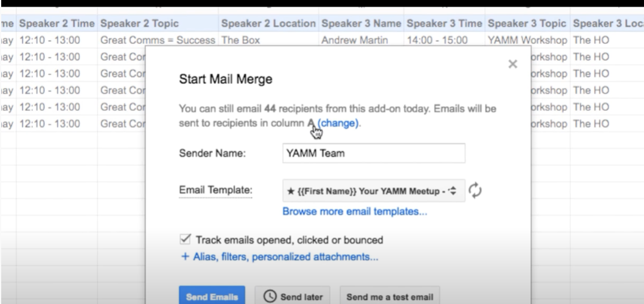The image size is (644, 304).
Task: Expand Alias, filters, personalized attachments options
Action: pyautogui.click(x=280, y=257)
